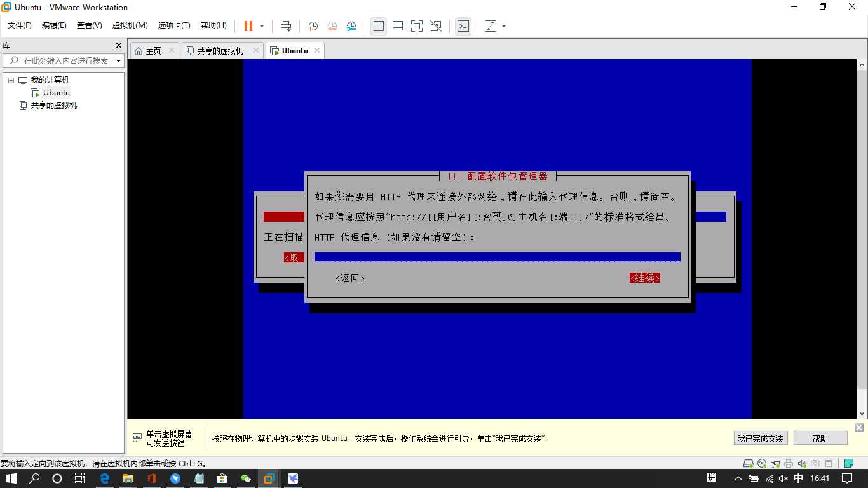Click <继续> in the installer dialog
This screenshot has width=868, height=488.
pyautogui.click(x=645, y=278)
